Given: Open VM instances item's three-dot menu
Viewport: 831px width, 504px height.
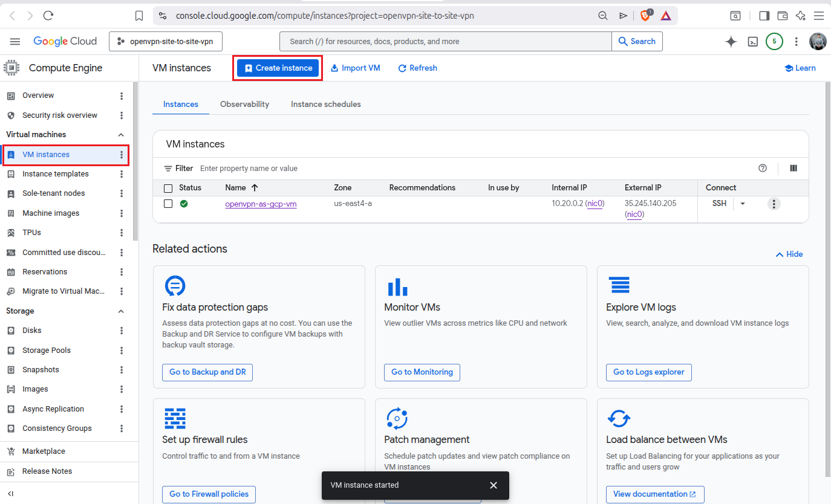Looking at the screenshot, I should click(122, 155).
